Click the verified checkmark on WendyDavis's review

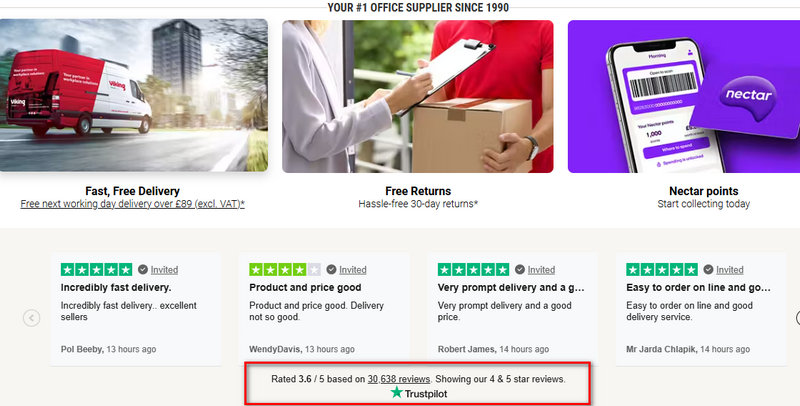coord(332,269)
